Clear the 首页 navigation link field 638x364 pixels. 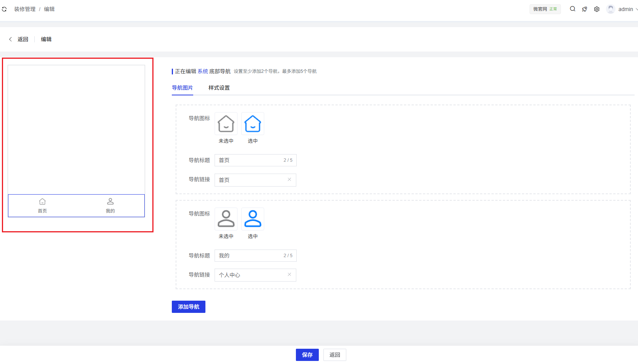[289, 180]
